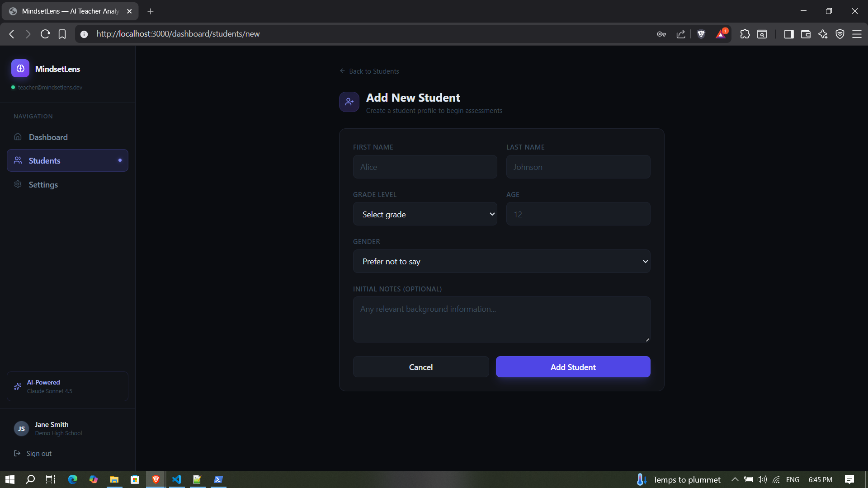
Task: Open Settings in sidebar navigation
Action: pos(43,184)
